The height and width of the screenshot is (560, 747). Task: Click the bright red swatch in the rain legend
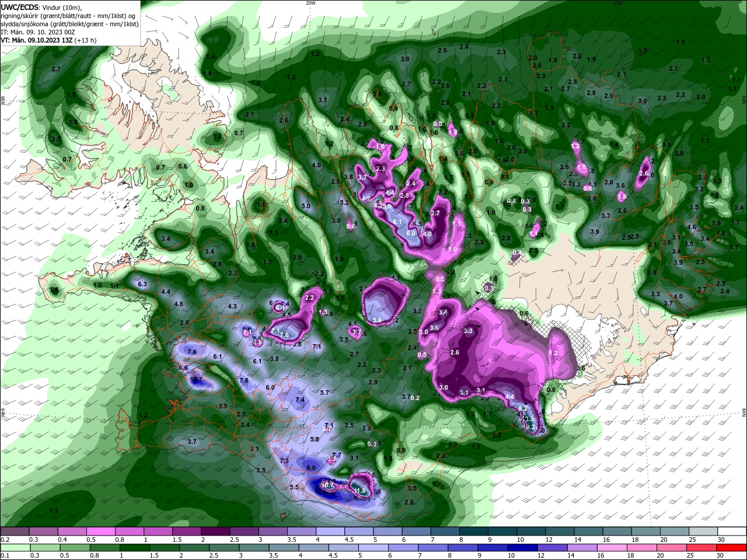pos(732,547)
